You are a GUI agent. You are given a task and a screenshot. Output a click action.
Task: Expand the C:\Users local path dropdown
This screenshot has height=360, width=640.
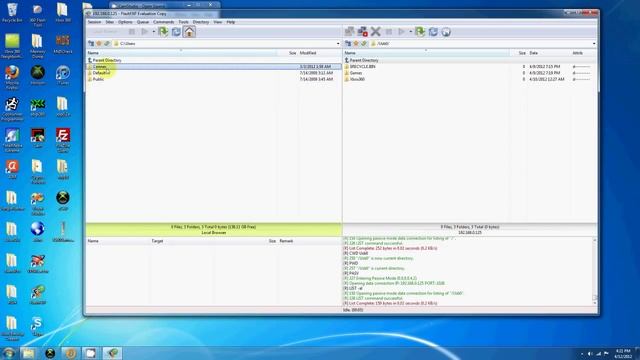338,44
